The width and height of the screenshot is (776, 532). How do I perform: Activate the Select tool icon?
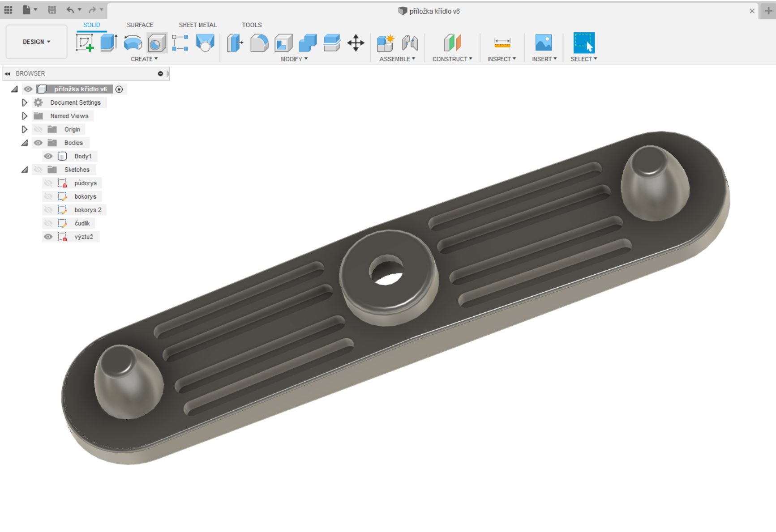[584, 43]
